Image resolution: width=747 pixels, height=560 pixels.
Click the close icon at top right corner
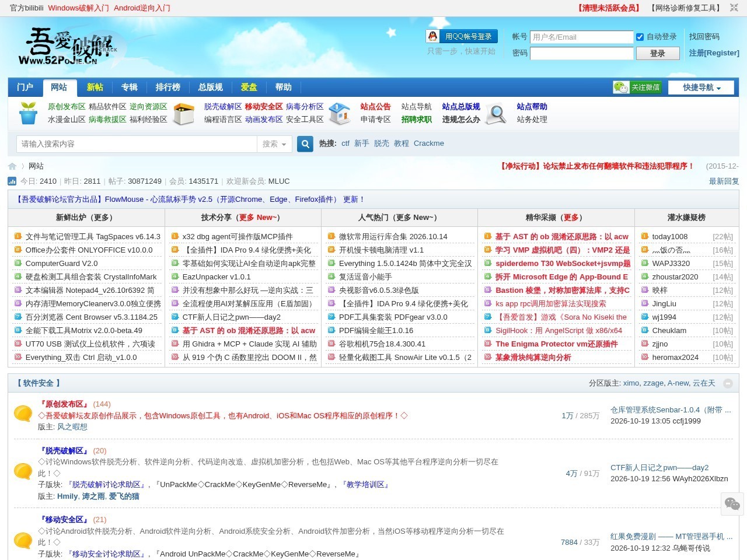click(x=734, y=8)
